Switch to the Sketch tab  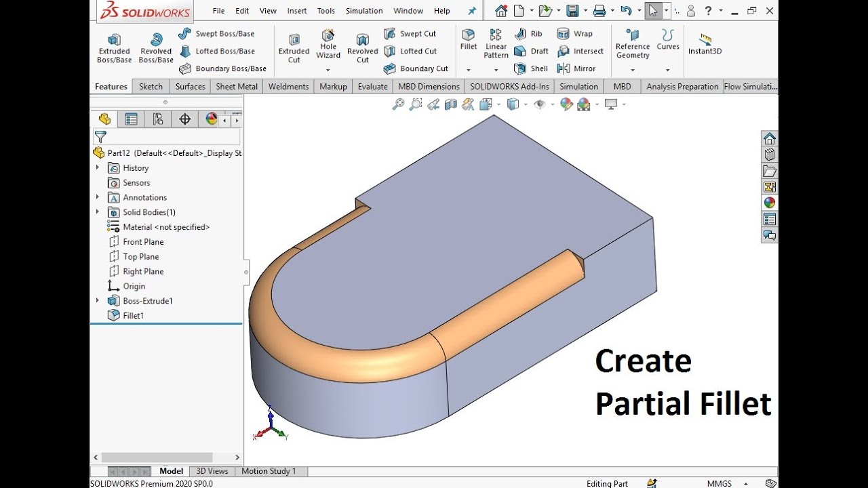pos(151,86)
